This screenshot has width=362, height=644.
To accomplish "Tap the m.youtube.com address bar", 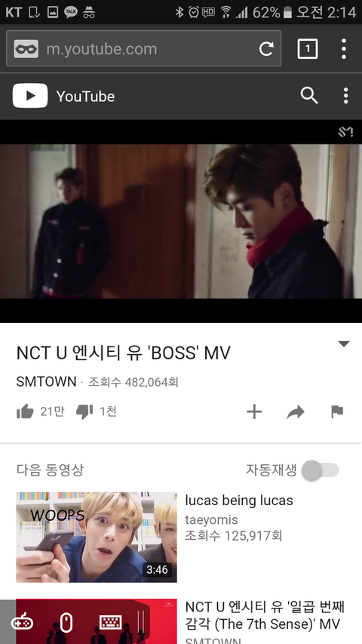I will pyautogui.click(x=143, y=48).
